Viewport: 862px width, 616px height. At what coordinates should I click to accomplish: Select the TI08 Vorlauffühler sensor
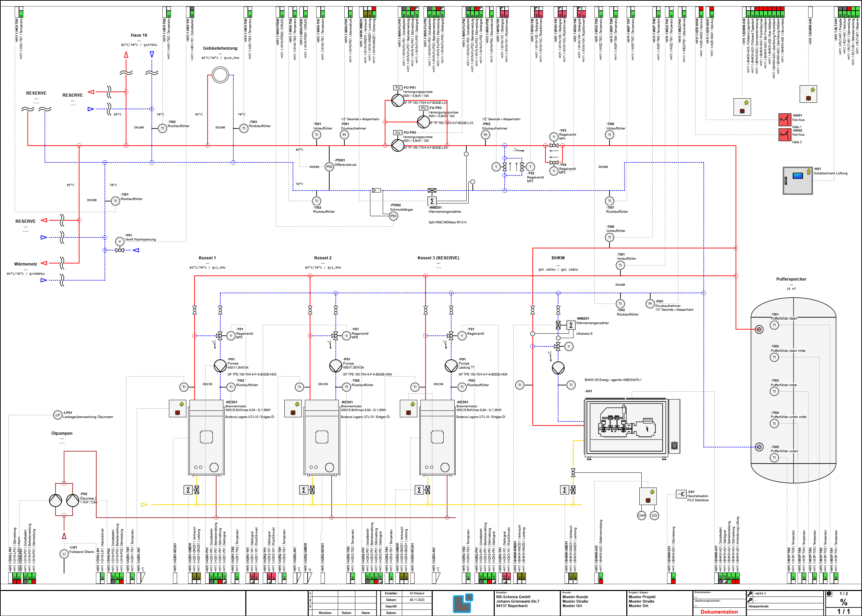[609, 237]
